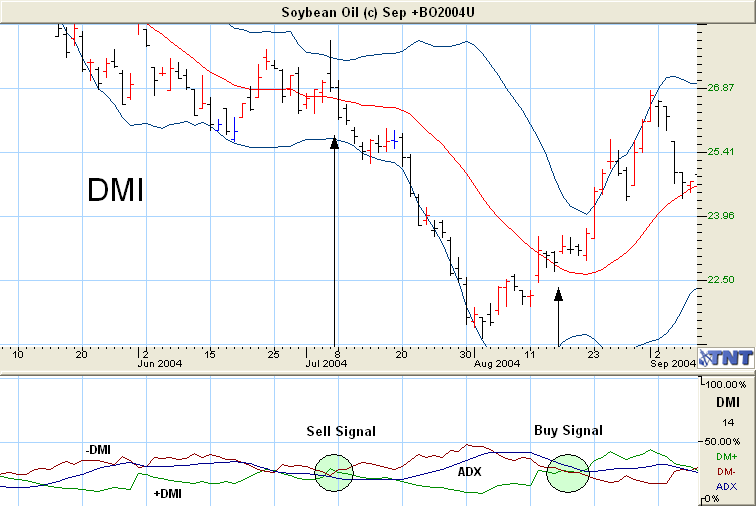Click the -DMI line label
The image size is (756, 506).
[x=99, y=450]
